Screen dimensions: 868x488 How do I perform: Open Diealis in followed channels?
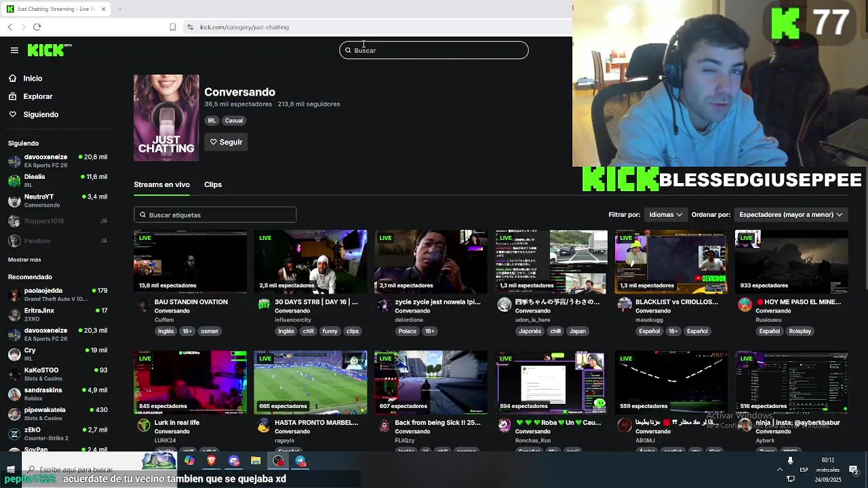click(x=58, y=181)
